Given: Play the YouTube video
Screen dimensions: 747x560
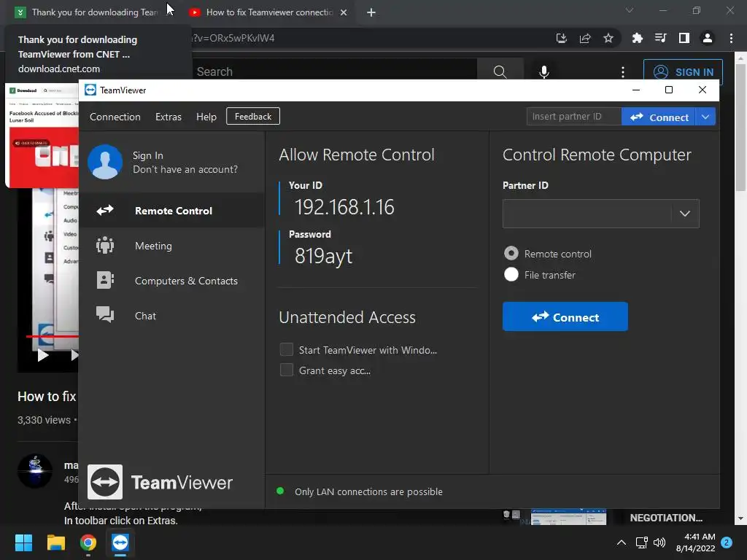Looking at the screenshot, I should [x=42, y=355].
